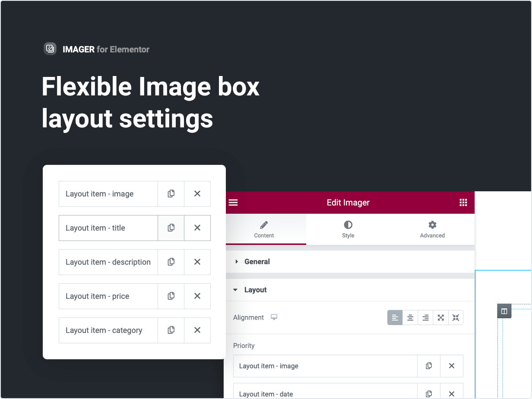Viewport: 532px width, 399px height.
Task: Set alignment to right
Action: tap(425, 318)
